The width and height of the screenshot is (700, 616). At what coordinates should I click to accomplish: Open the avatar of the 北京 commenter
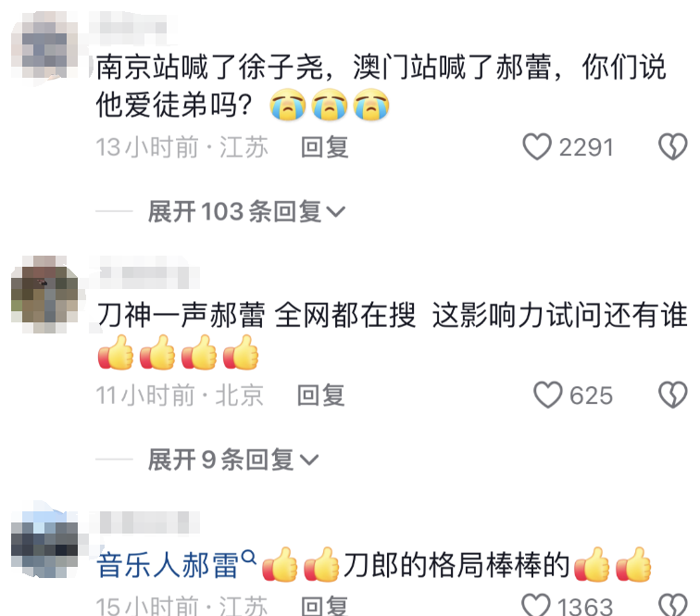click(x=44, y=295)
